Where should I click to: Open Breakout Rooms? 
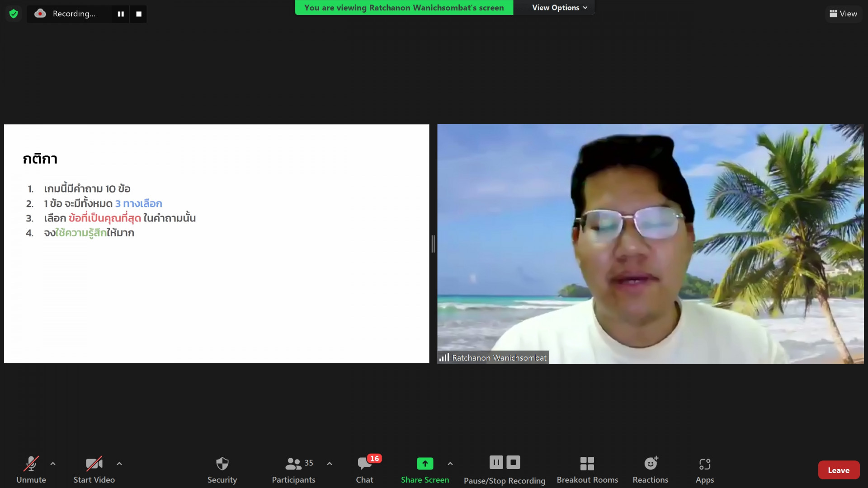pyautogui.click(x=587, y=470)
